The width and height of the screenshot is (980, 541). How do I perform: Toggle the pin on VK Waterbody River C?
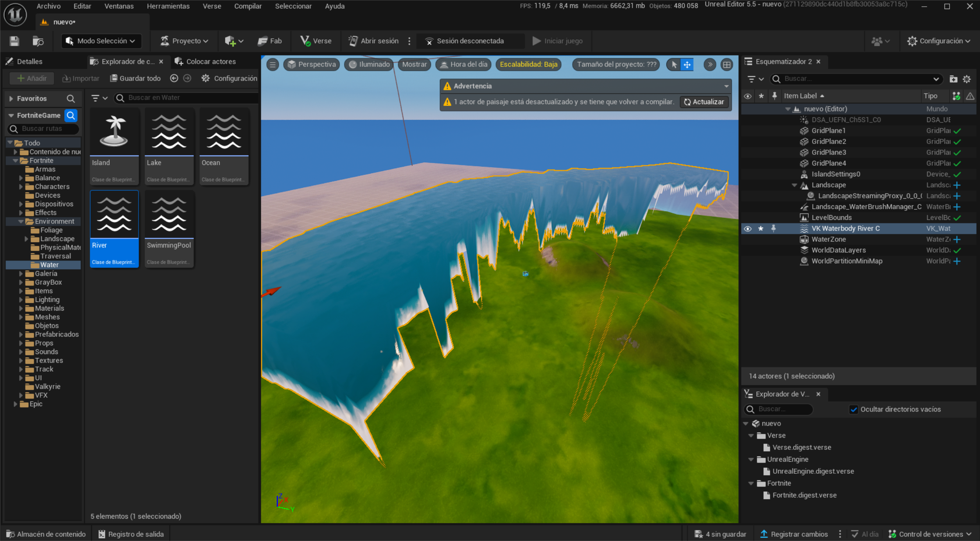(773, 228)
